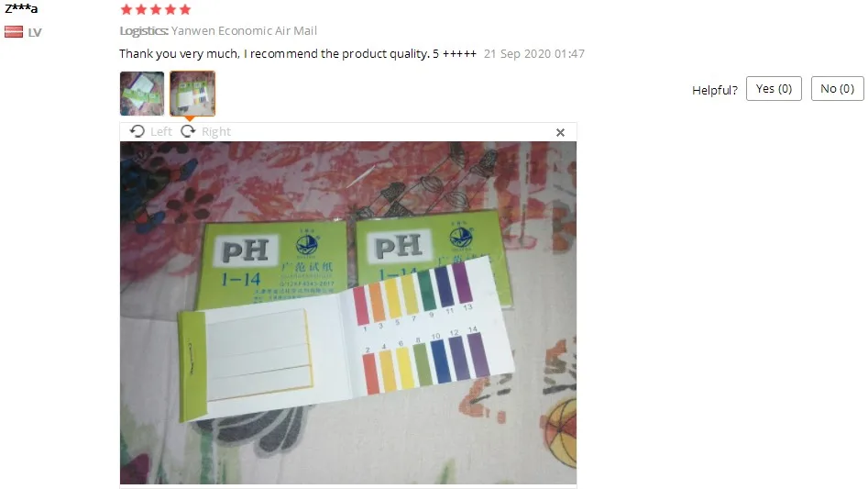Image resolution: width=868 pixels, height=489 pixels.
Task: Click the fifth rating star
Action: click(185, 9)
